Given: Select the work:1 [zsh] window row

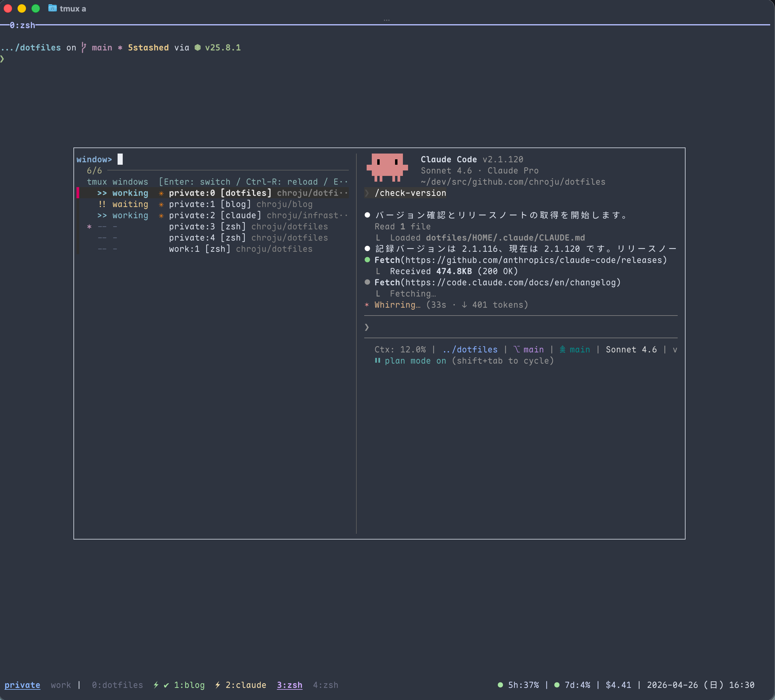Looking at the screenshot, I should (x=212, y=249).
